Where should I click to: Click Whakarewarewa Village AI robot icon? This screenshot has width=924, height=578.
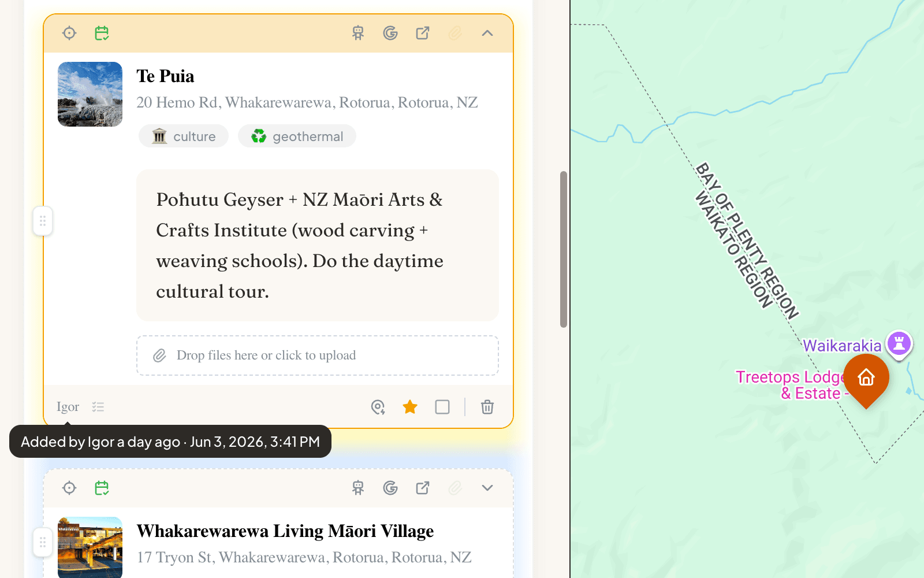click(358, 488)
